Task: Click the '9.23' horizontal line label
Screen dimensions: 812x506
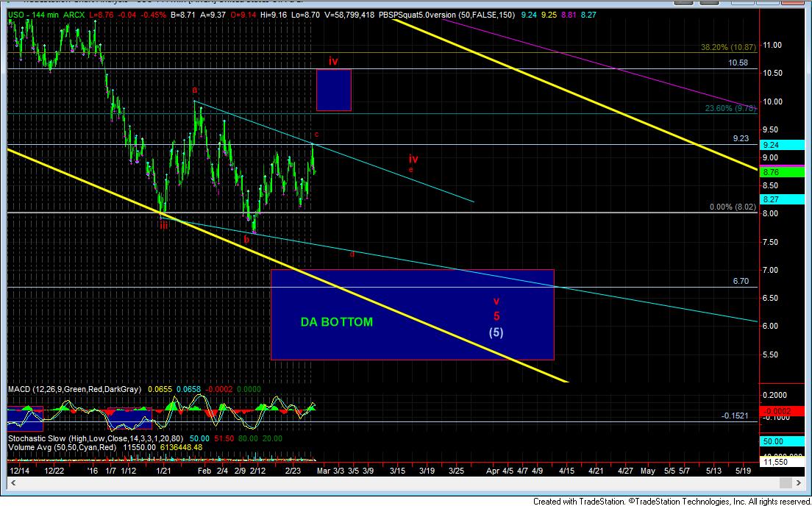Action: (741, 138)
